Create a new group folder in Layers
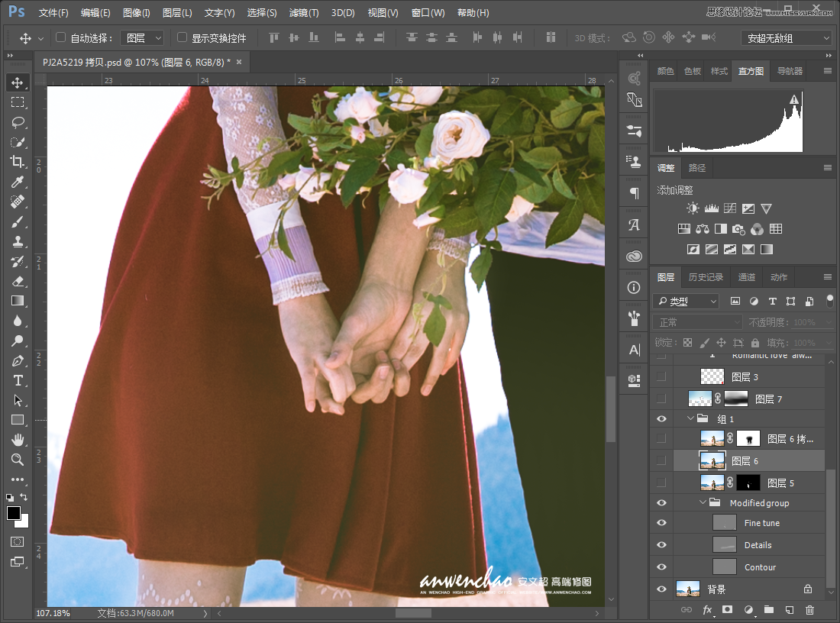 click(769, 609)
